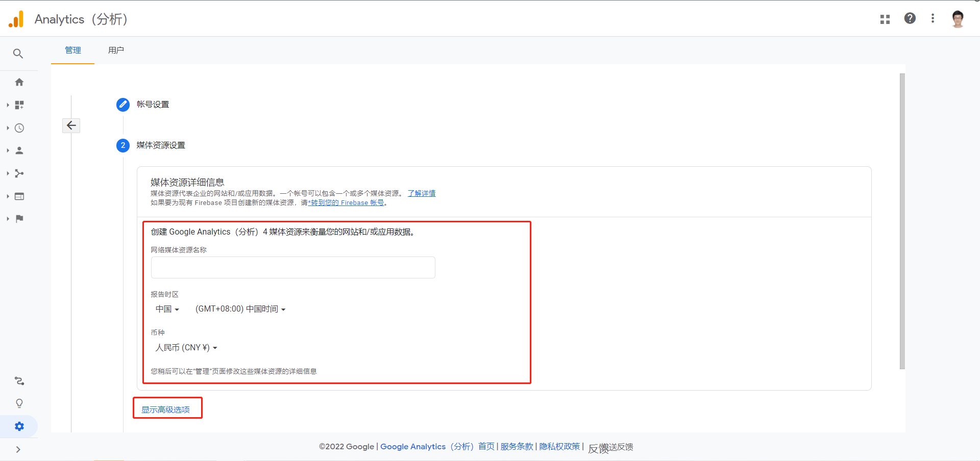
Task: Click the back arrow button
Action: (71, 125)
